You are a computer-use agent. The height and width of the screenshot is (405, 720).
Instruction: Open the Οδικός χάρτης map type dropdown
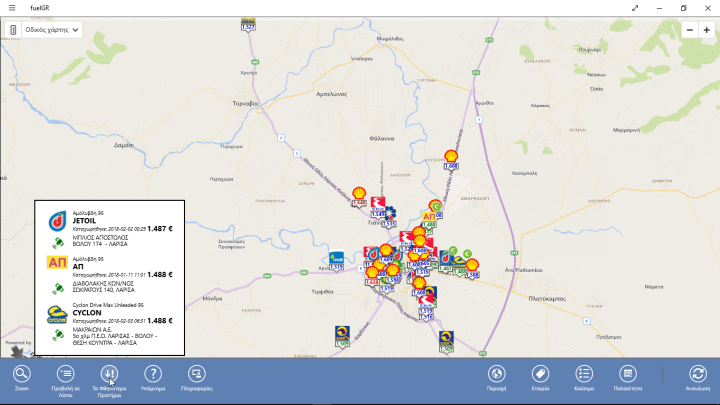[x=51, y=30]
